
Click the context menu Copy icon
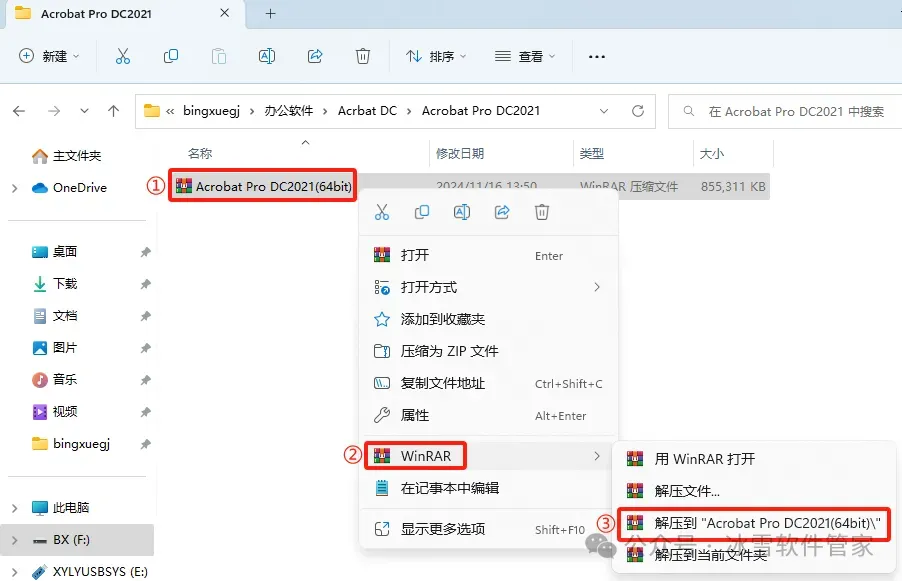click(x=422, y=212)
